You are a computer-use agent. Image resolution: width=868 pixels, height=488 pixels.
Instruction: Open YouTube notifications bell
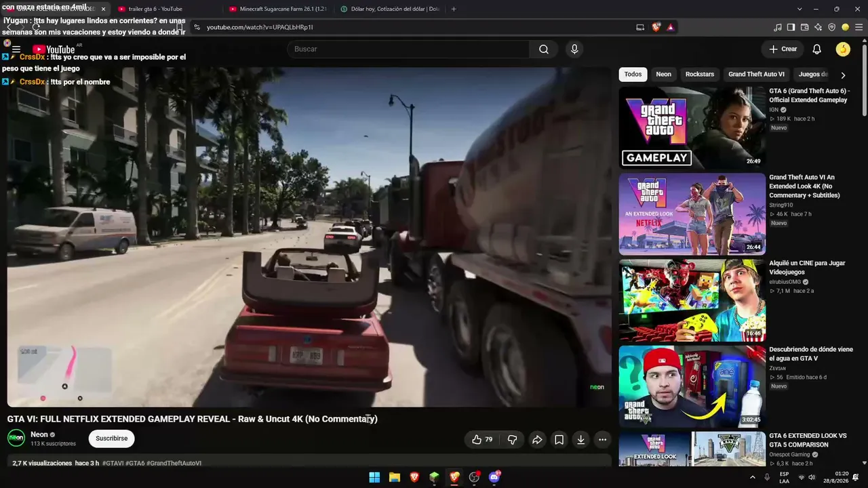[x=817, y=49]
